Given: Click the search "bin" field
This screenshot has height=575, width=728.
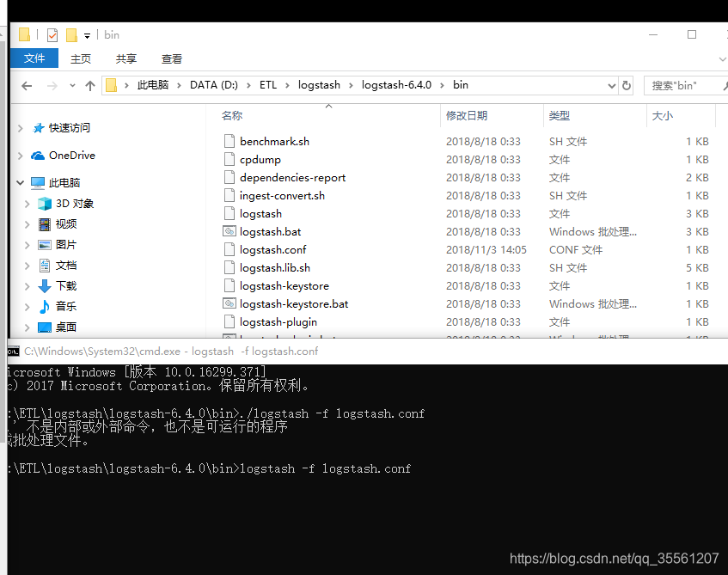Looking at the screenshot, I should click(x=686, y=86).
